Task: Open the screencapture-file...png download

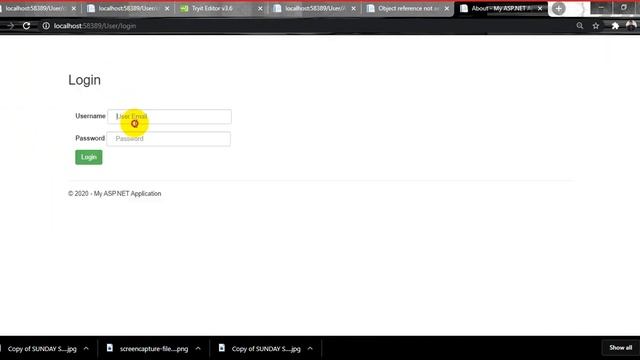Action: 154,349
